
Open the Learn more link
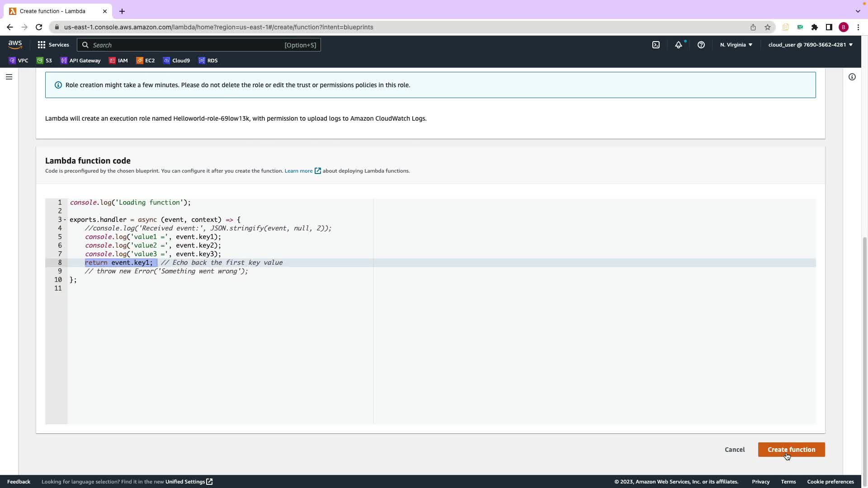[x=299, y=171]
